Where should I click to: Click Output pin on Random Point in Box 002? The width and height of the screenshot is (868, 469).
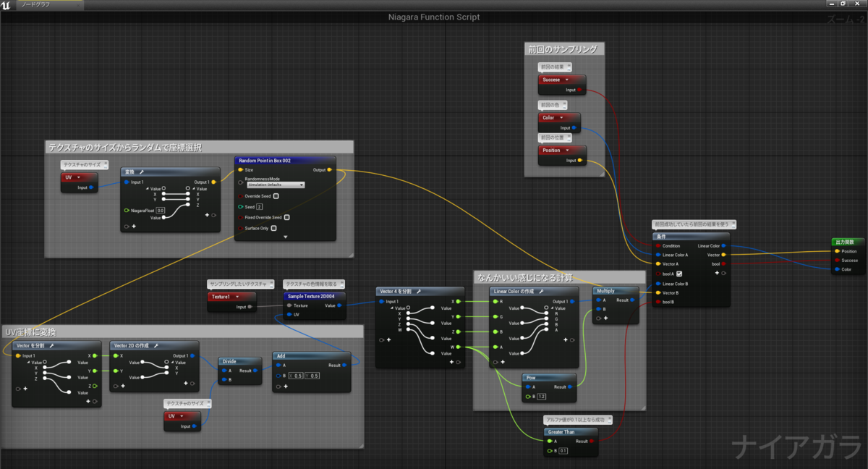[330, 170]
